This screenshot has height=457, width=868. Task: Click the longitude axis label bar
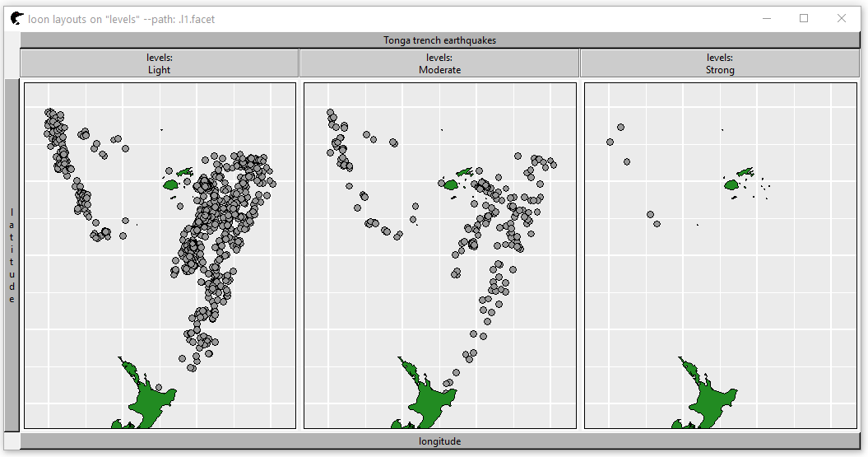pyautogui.click(x=439, y=441)
